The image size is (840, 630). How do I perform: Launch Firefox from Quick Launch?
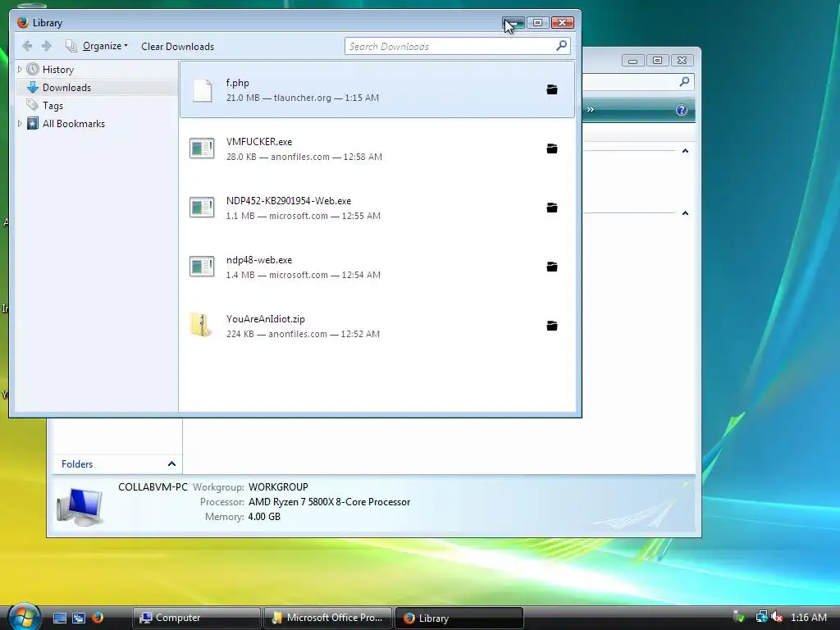pyautogui.click(x=98, y=618)
